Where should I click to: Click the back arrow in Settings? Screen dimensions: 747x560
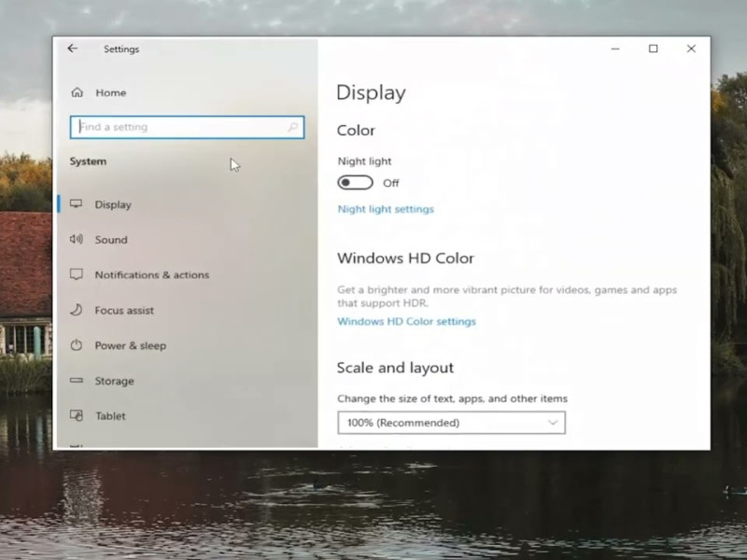point(73,49)
